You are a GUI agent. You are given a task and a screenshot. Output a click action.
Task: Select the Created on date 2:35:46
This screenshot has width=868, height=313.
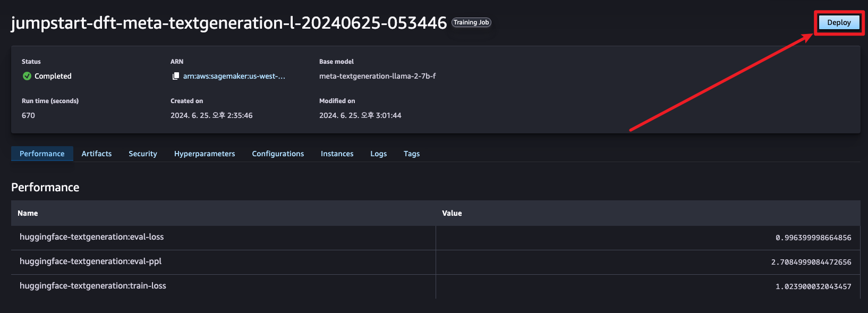(x=211, y=115)
